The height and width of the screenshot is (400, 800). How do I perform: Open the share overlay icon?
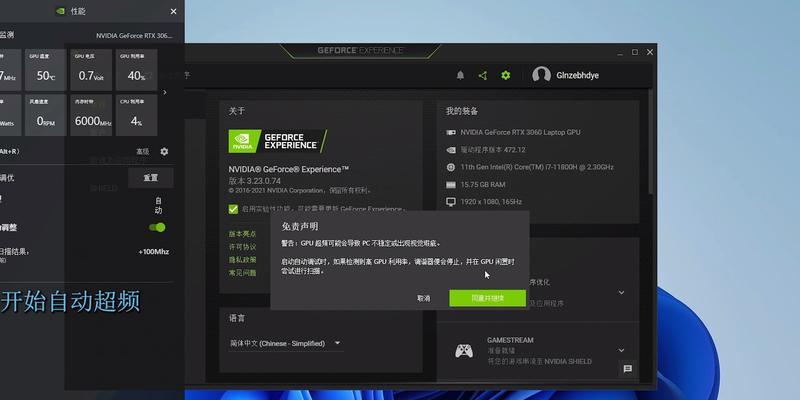tap(483, 76)
